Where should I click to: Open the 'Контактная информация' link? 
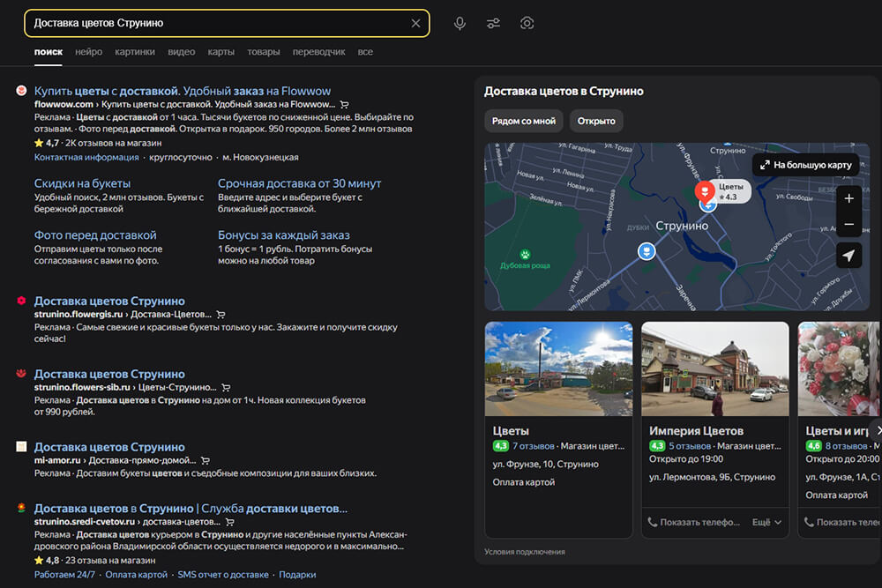click(x=86, y=158)
